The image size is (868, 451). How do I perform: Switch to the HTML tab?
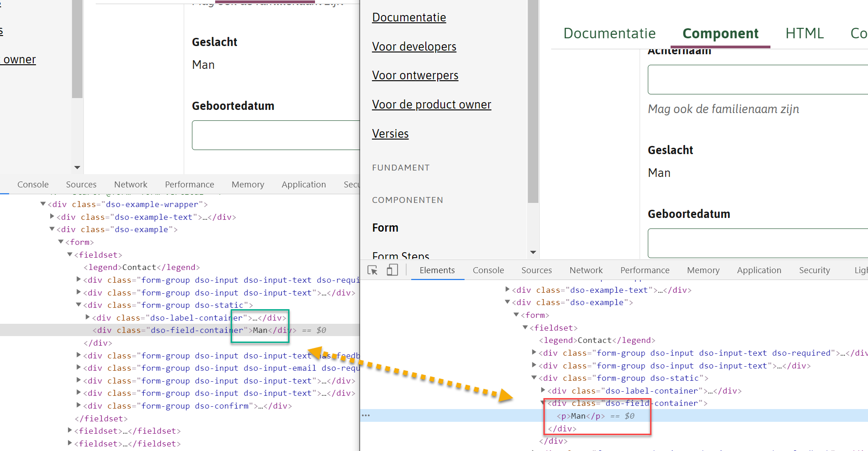804,33
